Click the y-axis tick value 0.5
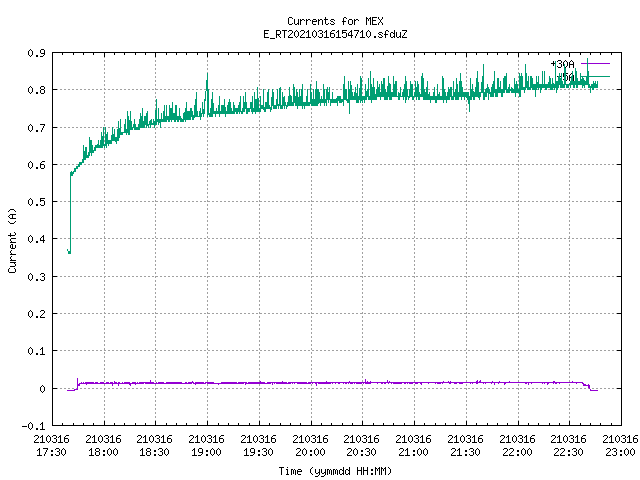640x480 pixels. (37, 202)
